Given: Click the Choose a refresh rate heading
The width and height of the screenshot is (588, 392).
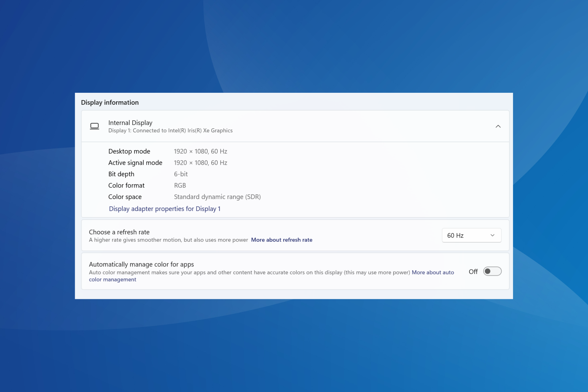Looking at the screenshot, I should (119, 232).
